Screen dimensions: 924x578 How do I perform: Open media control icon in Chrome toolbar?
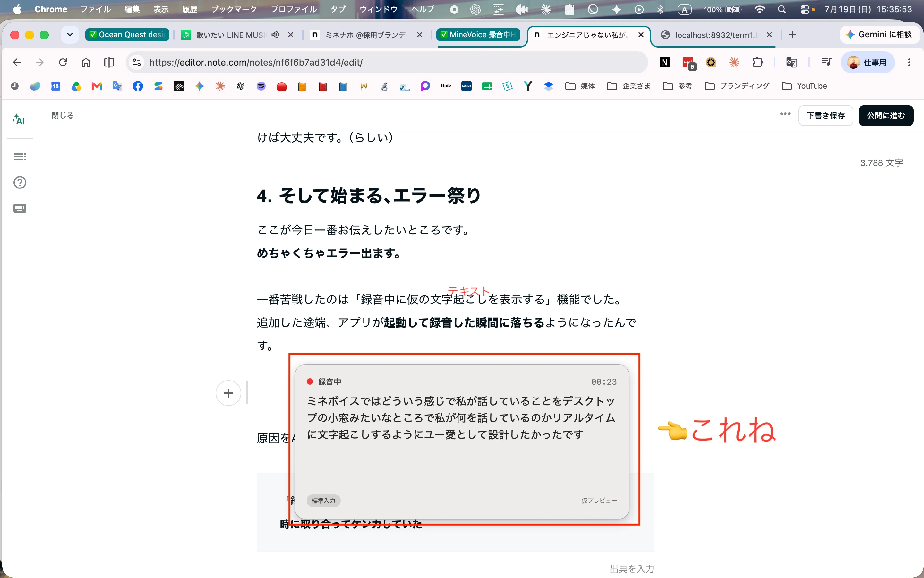(826, 62)
